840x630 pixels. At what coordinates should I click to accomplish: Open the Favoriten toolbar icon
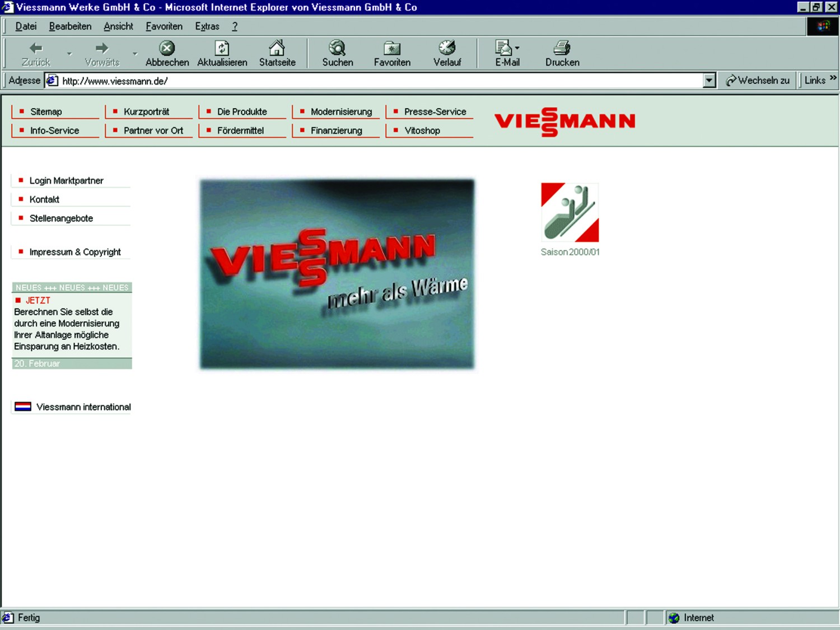pos(392,48)
